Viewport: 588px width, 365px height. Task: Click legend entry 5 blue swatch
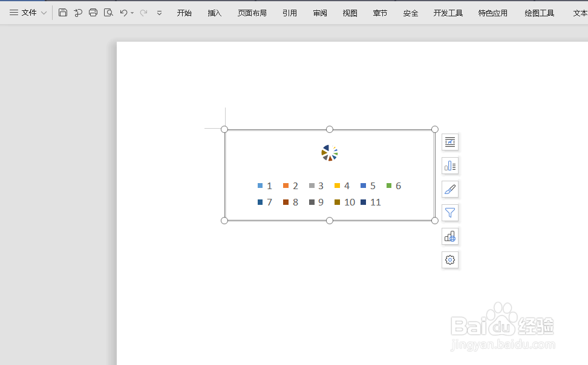point(363,186)
